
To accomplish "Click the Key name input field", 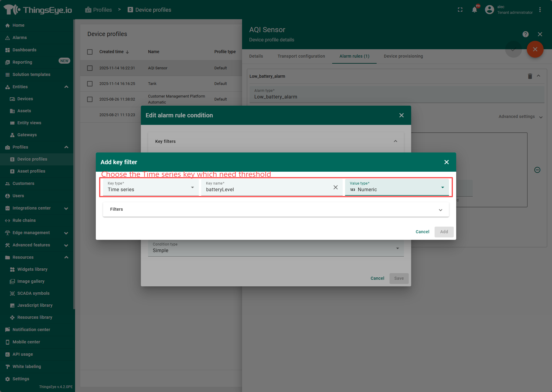I will coord(267,189).
